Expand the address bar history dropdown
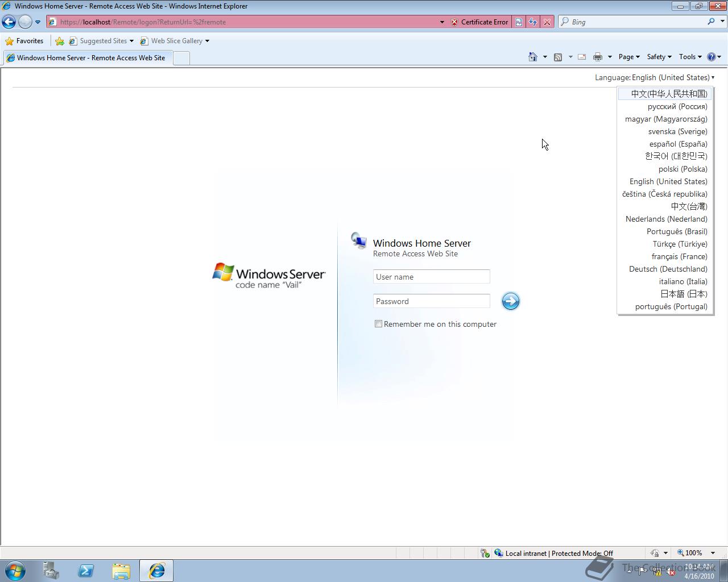The width and height of the screenshot is (728, 582). [442, 22]
